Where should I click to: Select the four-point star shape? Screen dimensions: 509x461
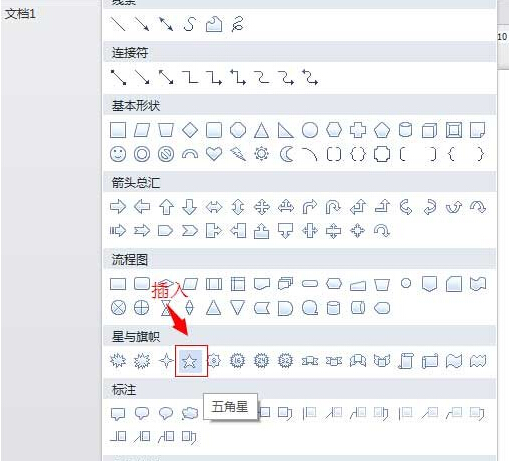(x=166, y=361)
